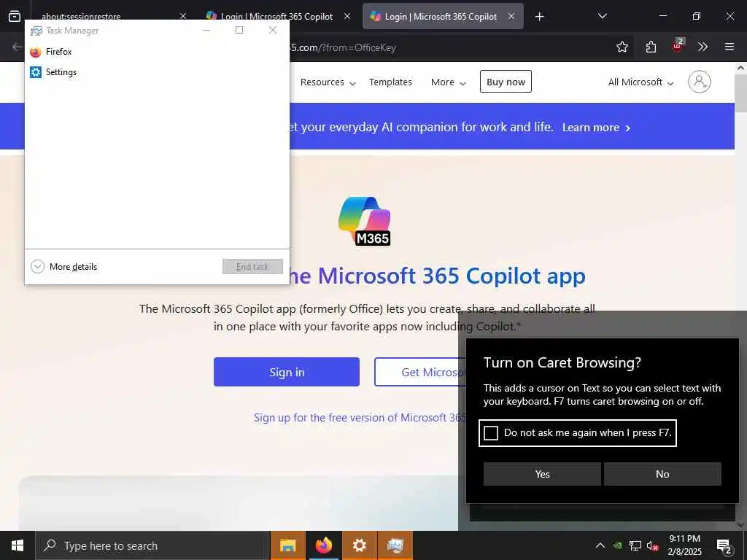Open Templates navigation link
The image size is (747, 560).
click(390, 82)
